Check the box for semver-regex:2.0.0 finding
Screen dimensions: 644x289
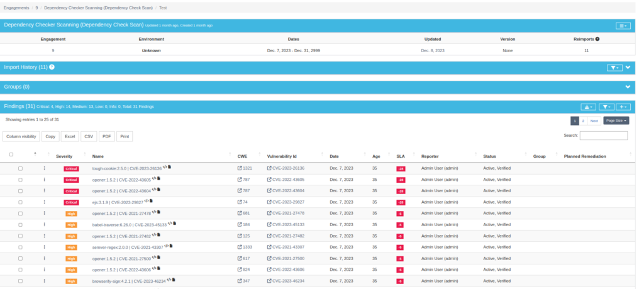coord(21,247)
